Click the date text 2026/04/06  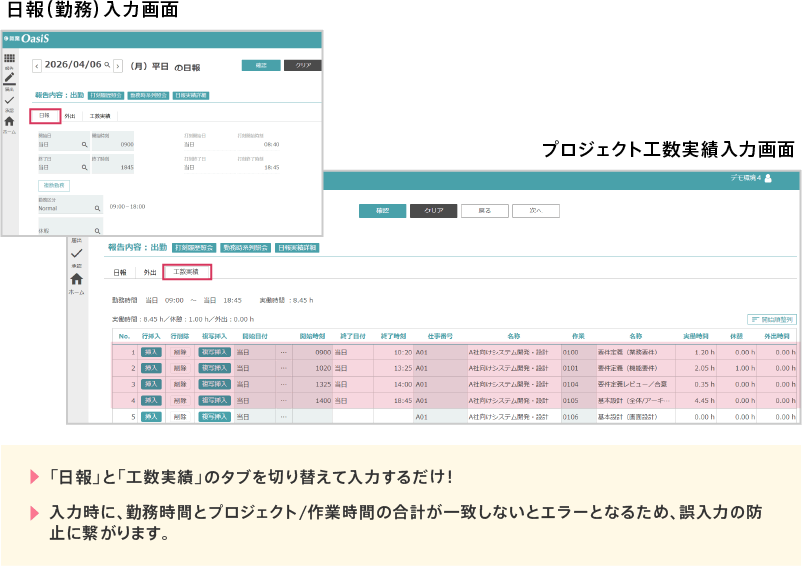73,65
